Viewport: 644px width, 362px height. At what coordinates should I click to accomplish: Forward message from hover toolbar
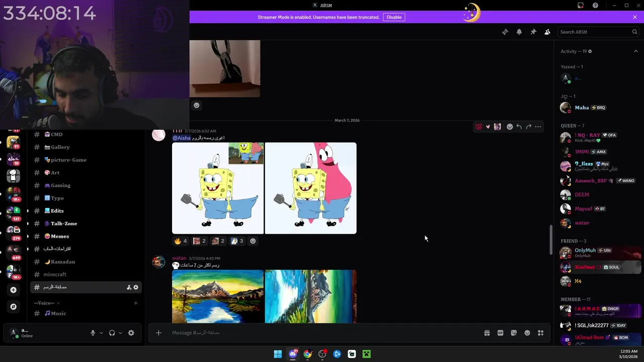528,127
